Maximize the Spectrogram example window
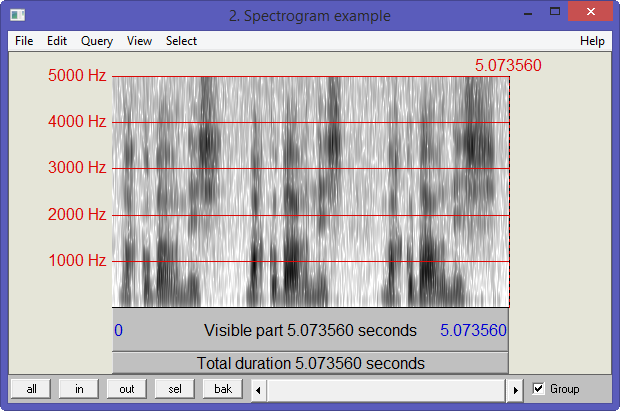620x411 pixels. (555, 12)
